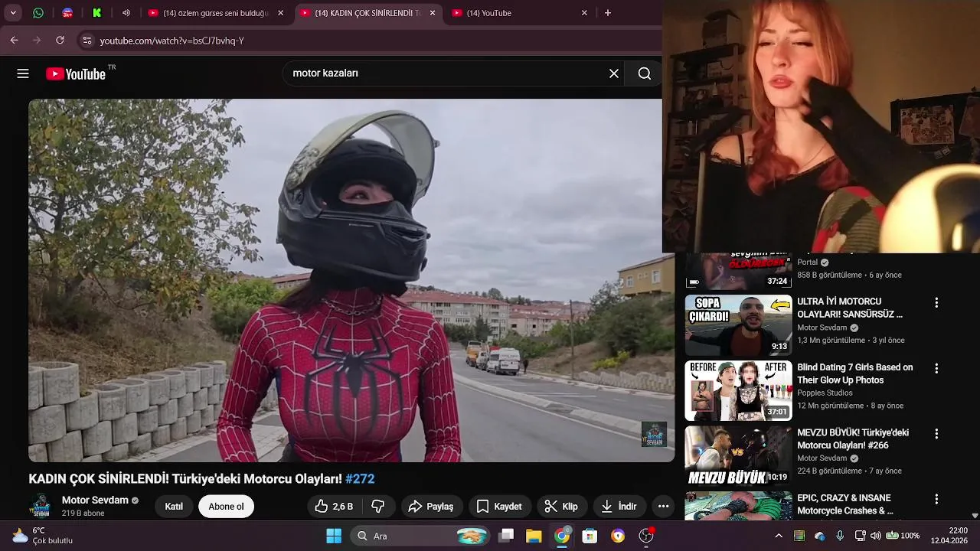
Task: Open options for ULTRA İYİ MOTORCU video
Action: (x=936, y=303)
